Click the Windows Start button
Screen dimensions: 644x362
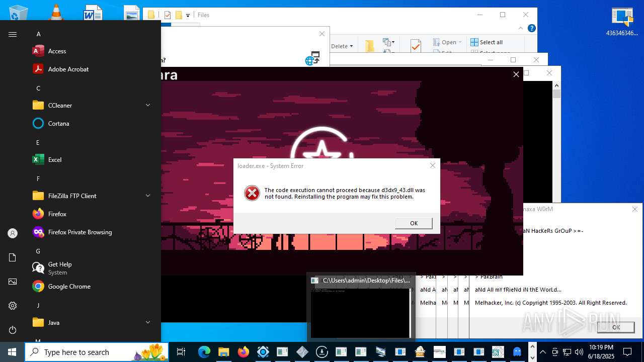coord(12,352)
